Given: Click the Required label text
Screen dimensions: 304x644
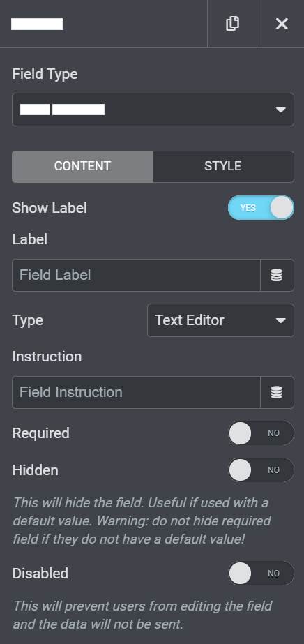Looking at the screenshot, I should 41,433.
